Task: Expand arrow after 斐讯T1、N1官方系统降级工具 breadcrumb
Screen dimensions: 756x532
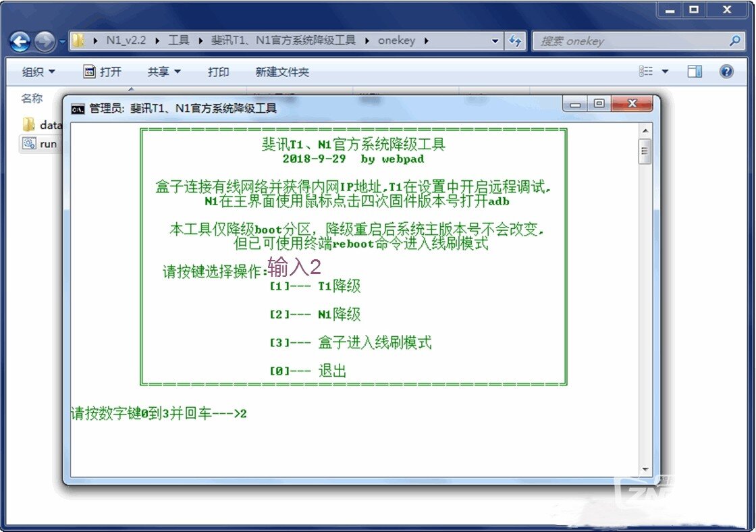Action: 367,41
